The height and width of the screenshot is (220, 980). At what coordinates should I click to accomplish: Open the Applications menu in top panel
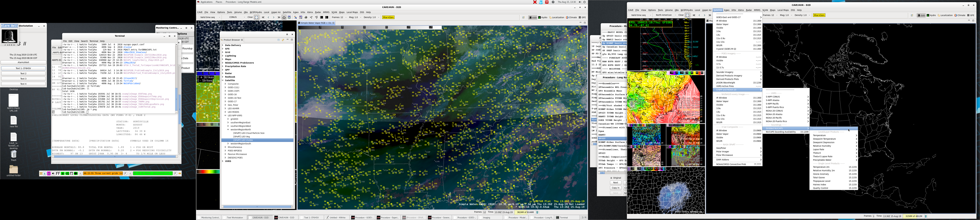[x=207, y=2]
